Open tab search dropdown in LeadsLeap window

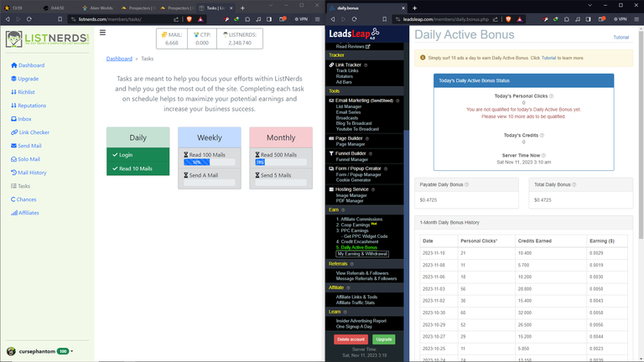click(589, 5)
